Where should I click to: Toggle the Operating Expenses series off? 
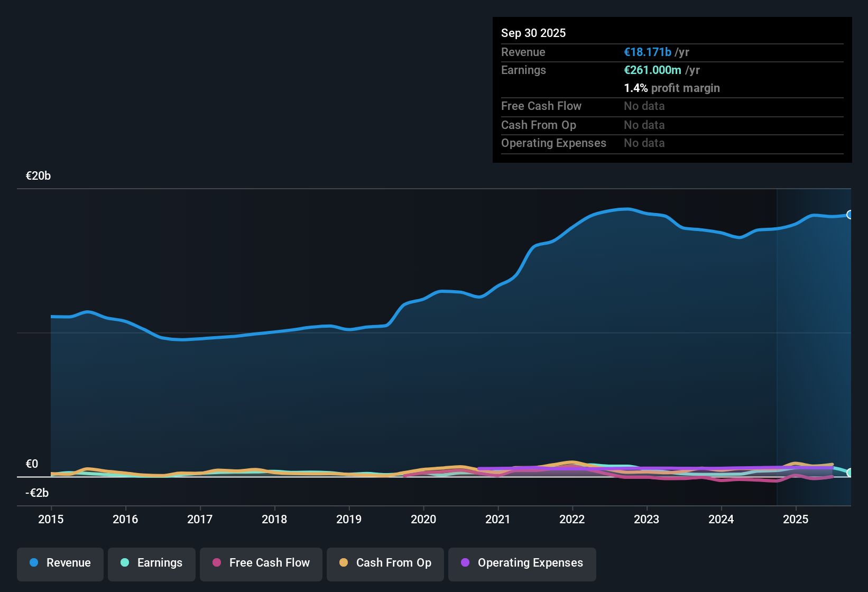click(x=522, y=563)
